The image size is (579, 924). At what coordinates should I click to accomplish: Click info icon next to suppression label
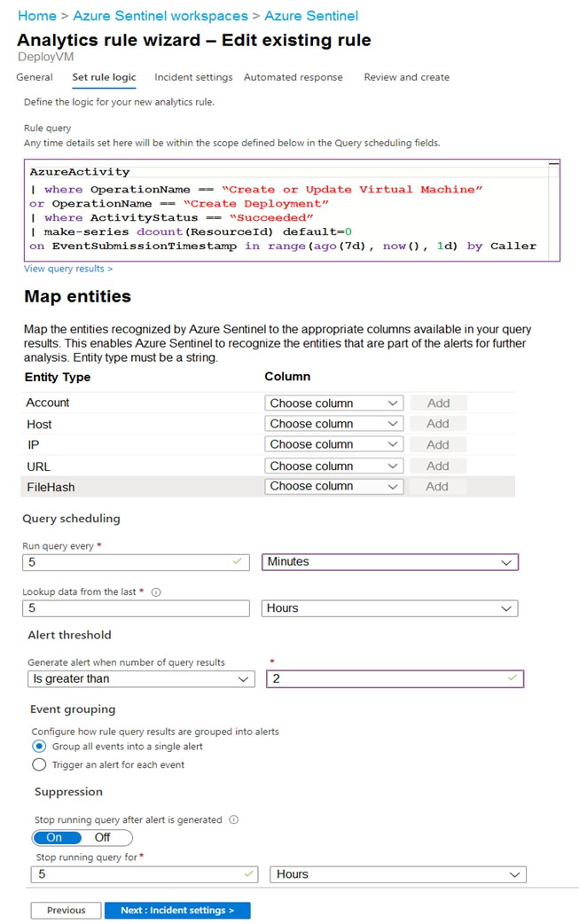(234, 819)
